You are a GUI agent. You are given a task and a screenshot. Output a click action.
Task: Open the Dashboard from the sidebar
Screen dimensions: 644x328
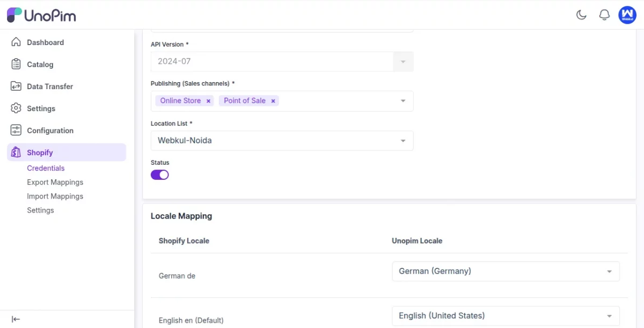click(45, 42)
